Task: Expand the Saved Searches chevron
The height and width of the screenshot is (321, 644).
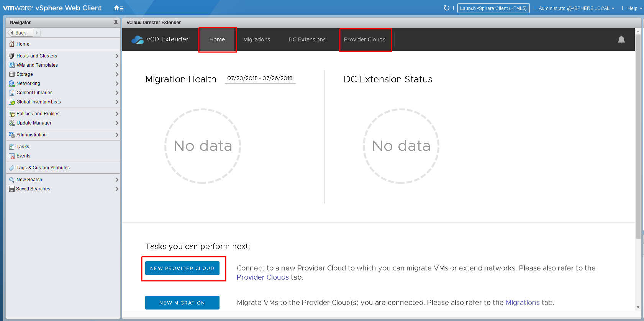Action: [x=117, y=189]
